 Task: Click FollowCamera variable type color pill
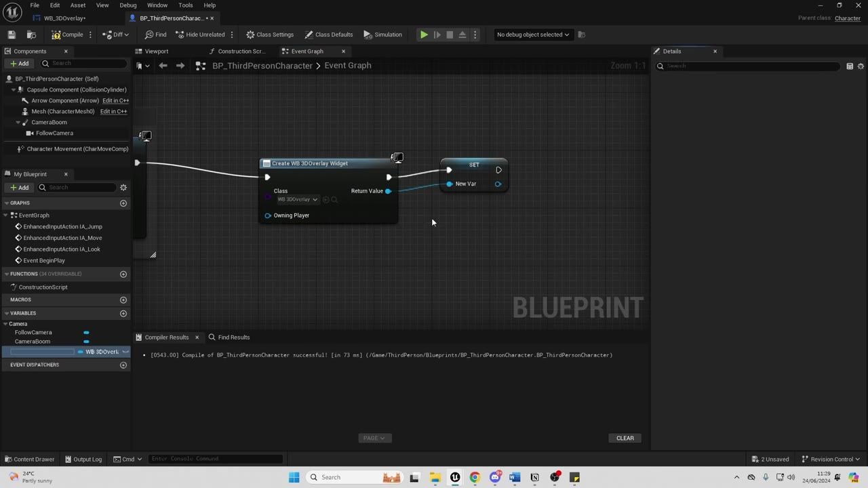86,332
